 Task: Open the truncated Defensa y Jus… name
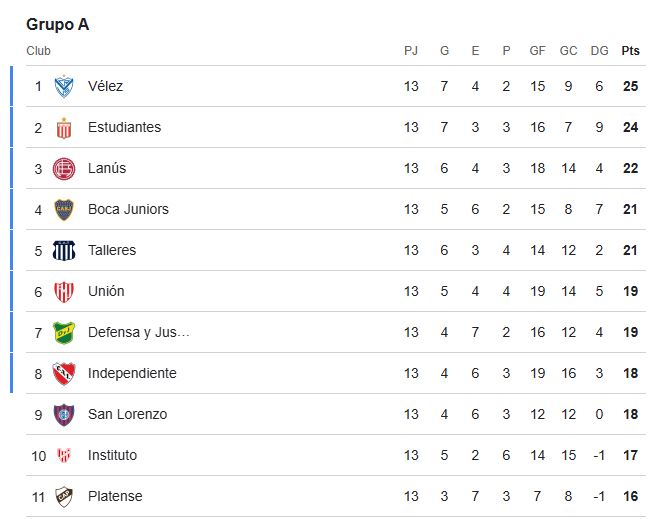(x=138, y=333)
